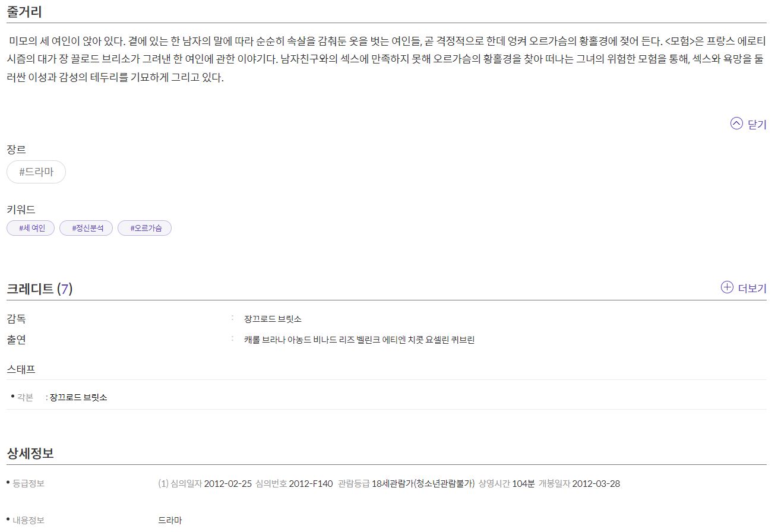This screenshot has height=532, width=778.
Task: Open the #정신분석 keyword tag
Action: pos(86,228)
